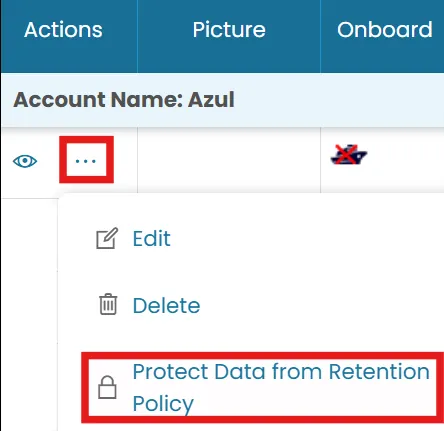Click the padlock icon in the menu
Viewport: 444px width, 431px height.
point(107,387)
